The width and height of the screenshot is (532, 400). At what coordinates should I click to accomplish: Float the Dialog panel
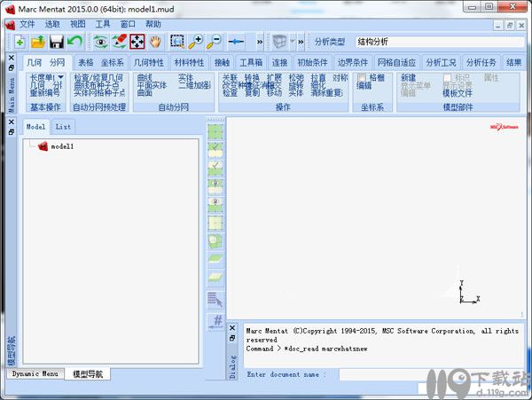click(x=232, y=338)
